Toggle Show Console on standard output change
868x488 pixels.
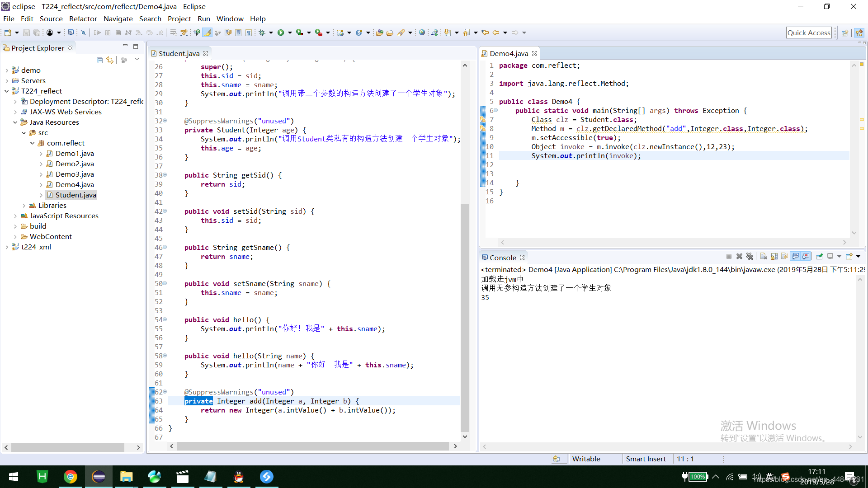tap(796, 257)
